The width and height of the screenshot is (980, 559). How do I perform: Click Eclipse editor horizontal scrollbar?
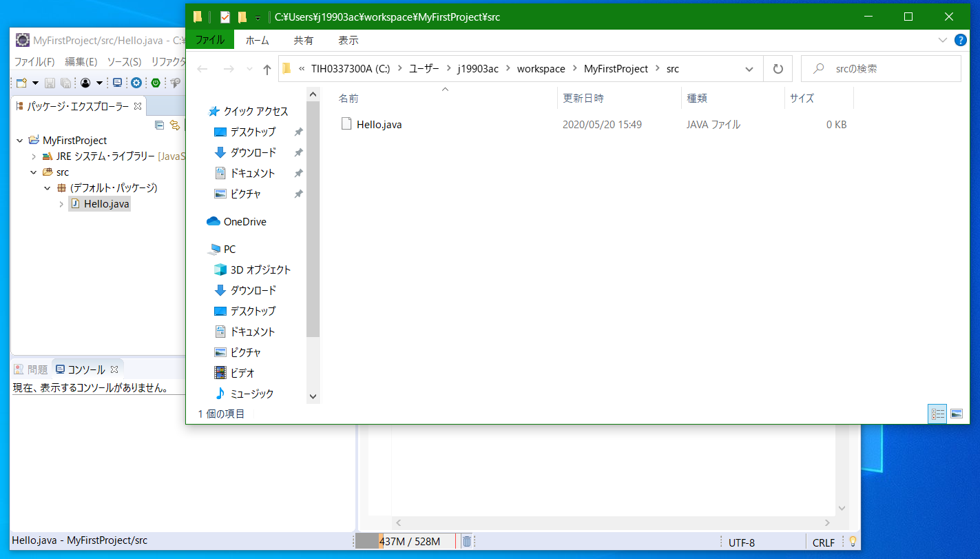(x=613, y=523)
